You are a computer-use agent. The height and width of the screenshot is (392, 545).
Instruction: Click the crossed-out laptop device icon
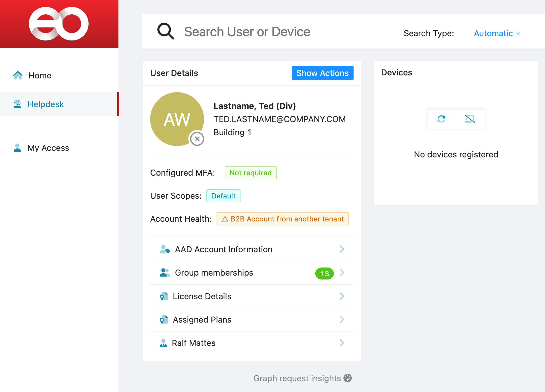click(470, 119)
